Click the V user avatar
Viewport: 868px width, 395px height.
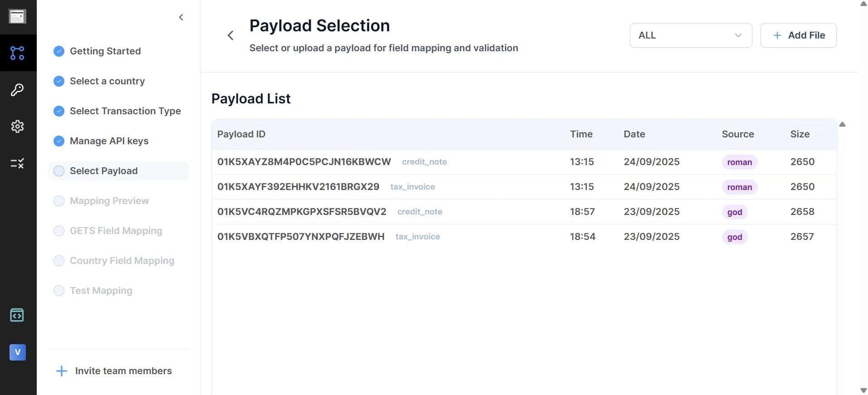18,352
